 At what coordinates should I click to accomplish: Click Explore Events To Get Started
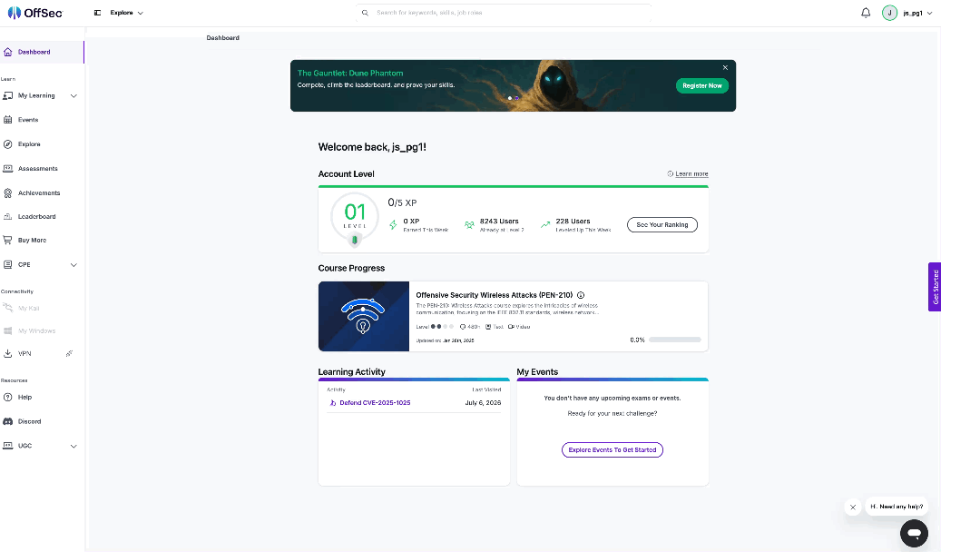[612, 449]
